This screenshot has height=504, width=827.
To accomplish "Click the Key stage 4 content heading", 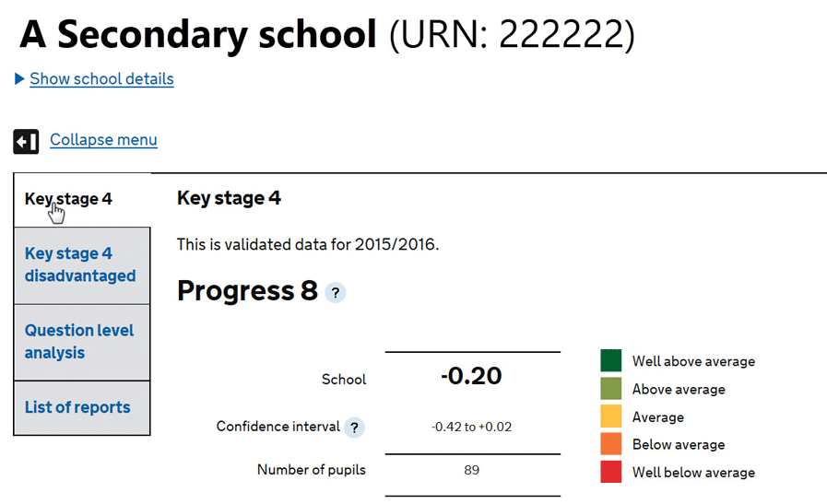I will (x=229, y=199).
